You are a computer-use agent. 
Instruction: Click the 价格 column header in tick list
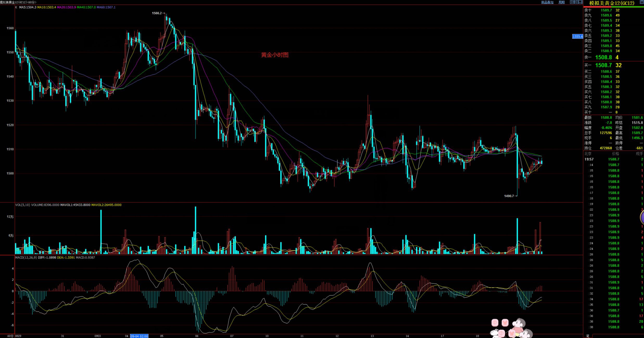point(615,154)
